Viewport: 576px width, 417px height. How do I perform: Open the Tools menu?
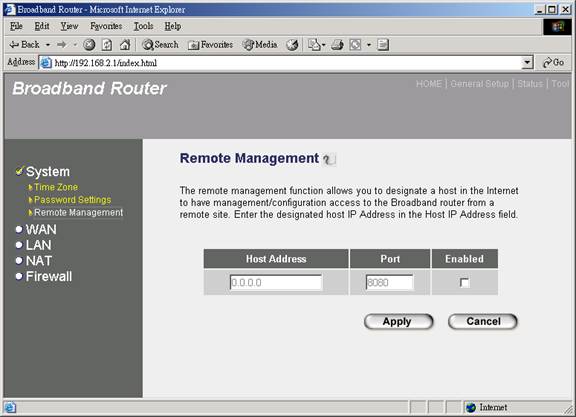point(143,26)
